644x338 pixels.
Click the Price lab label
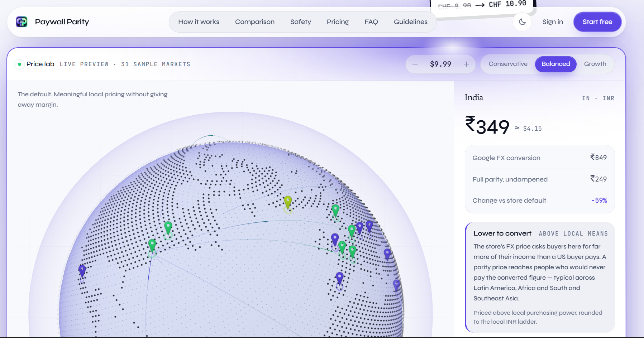pos(40,64)
